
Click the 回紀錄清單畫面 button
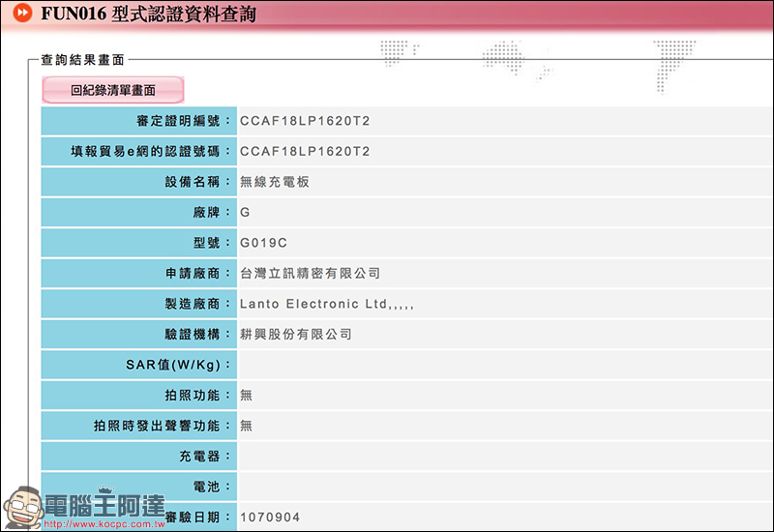(x=113, y=90)
